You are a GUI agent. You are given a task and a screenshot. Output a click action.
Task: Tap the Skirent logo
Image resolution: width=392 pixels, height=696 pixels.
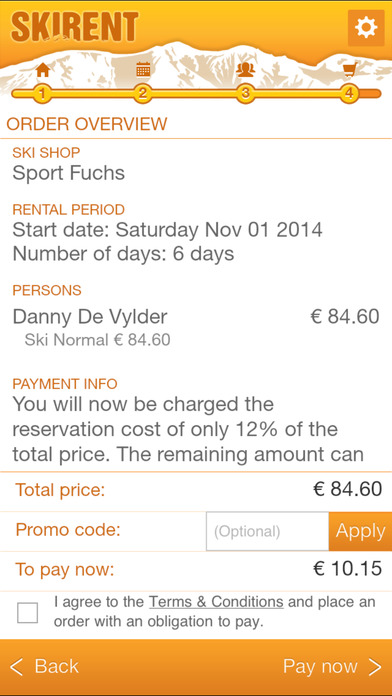[x=75, y=27]
